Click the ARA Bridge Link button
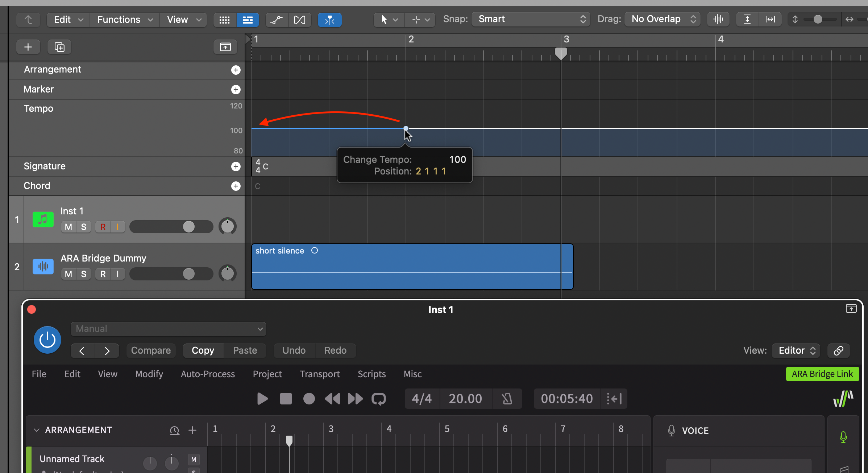The width and height of the screenshot is (868, 473). pos(822,374)
